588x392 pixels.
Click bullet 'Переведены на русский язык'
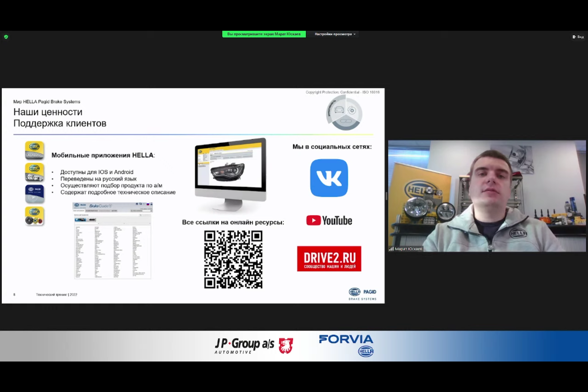pyautogui.click(x=99, y=179)
